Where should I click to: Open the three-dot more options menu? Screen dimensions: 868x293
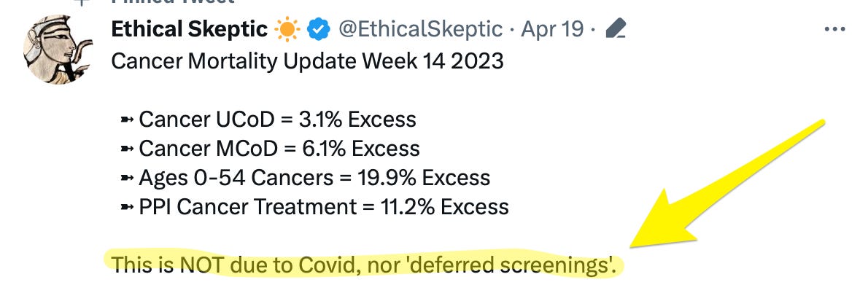tap(834, 30)
